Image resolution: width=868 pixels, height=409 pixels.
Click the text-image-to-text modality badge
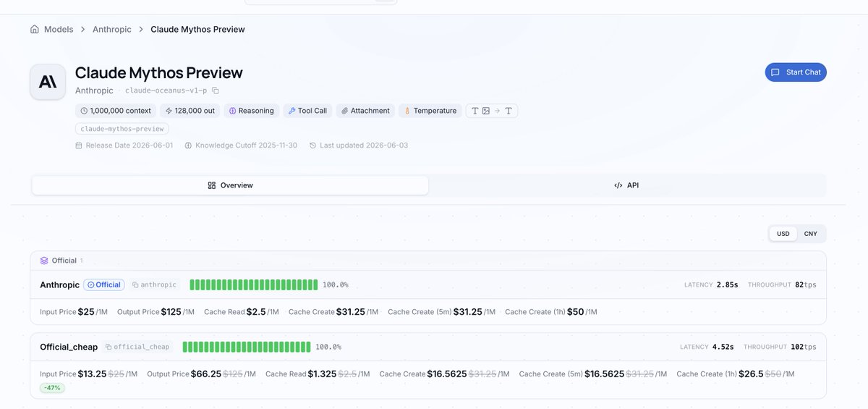pyautogui.click(x=492, y=111)
